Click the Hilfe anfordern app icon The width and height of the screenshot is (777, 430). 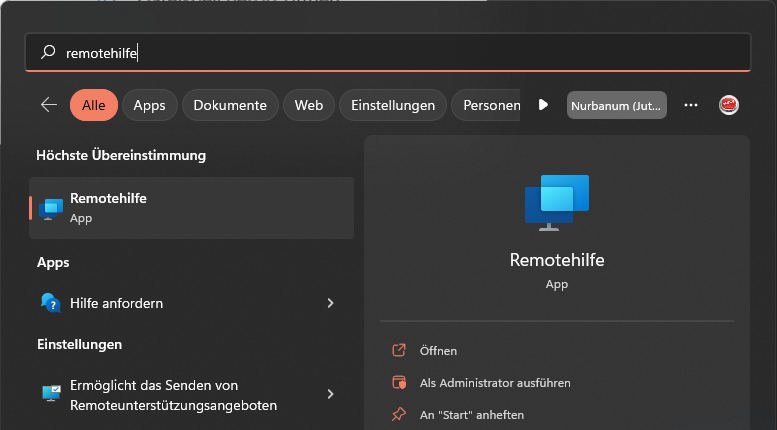point(51,303)
